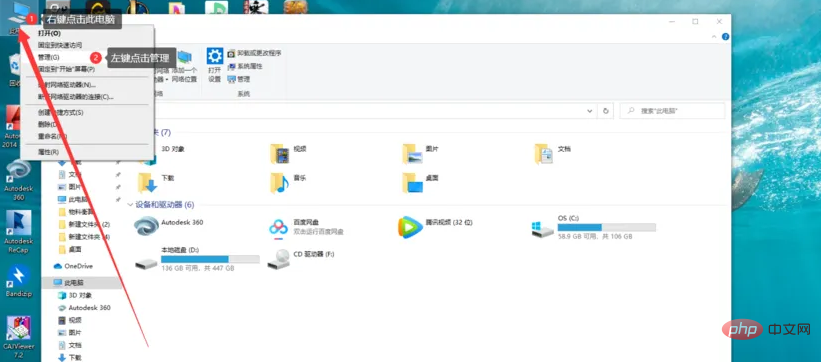Screen dimensions: 821x362
Task: Maximize the File Explorer window
Action: pos(695,21)
